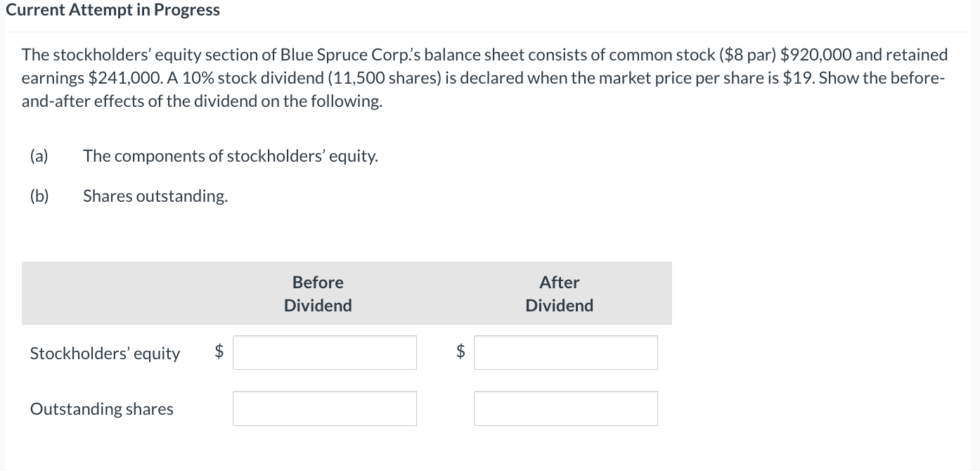Click the Stockholders' equity row label
This screenshot has width=980, height=471.
(x=105, y=353)
